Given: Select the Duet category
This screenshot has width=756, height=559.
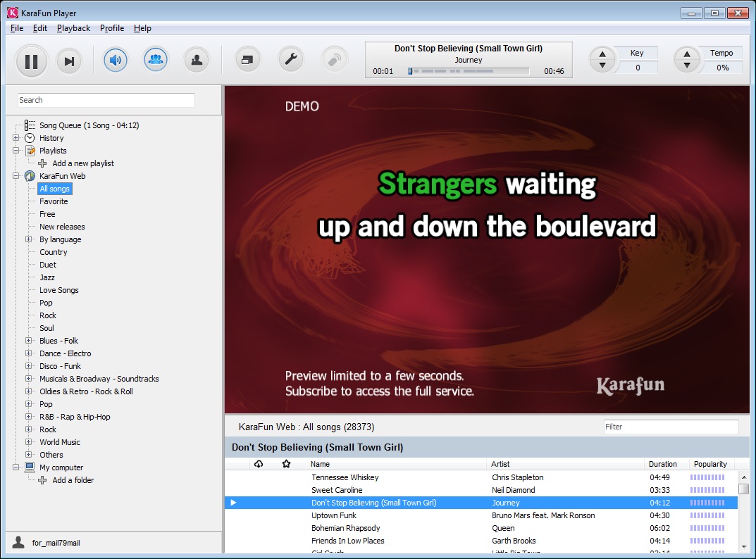Looking at the screenshot, I should pos(48,265).
